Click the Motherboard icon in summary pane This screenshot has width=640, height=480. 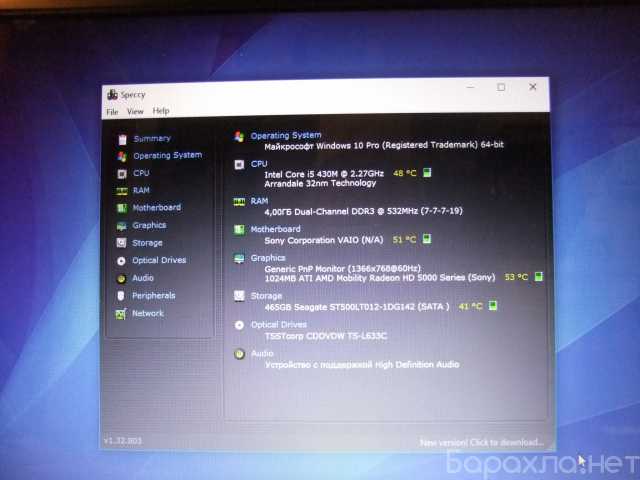(239, 230)
